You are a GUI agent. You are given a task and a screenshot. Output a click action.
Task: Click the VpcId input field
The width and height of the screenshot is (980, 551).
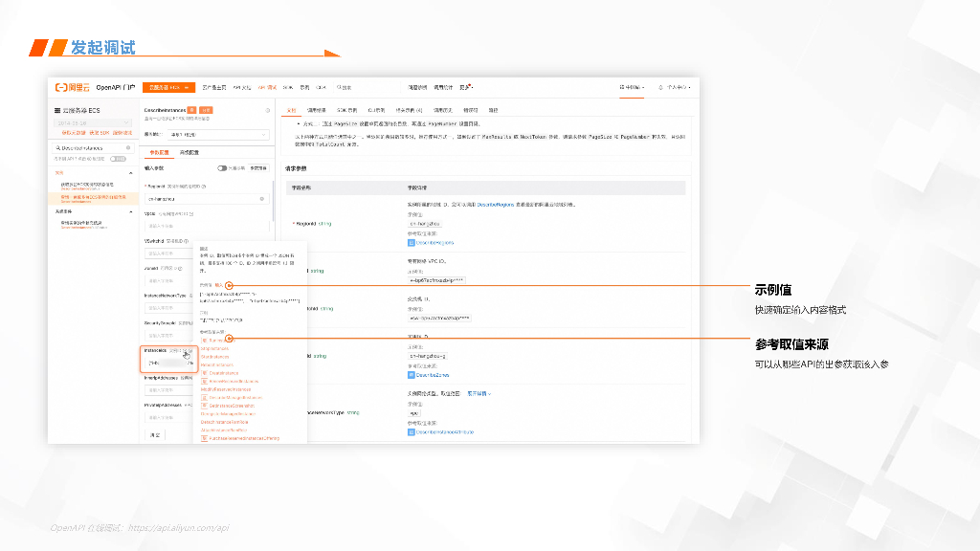pyautogui.click(x=205, y=226)
